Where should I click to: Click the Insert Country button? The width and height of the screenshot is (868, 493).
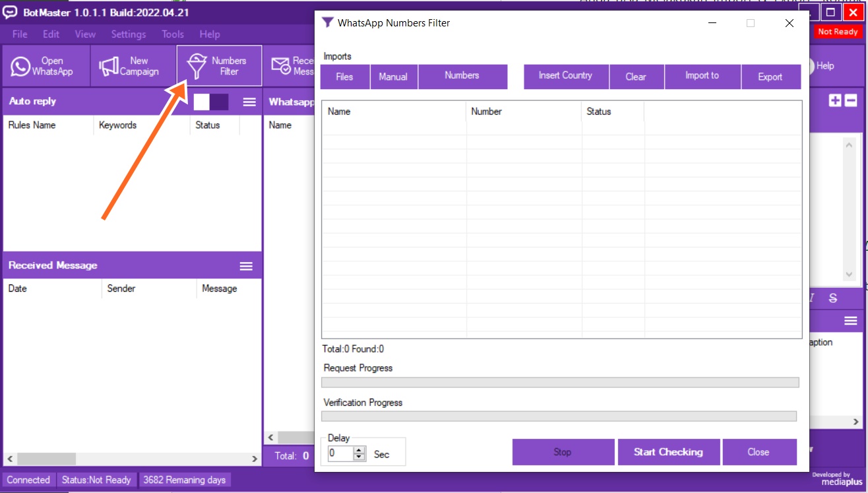(x=565, y=76)
